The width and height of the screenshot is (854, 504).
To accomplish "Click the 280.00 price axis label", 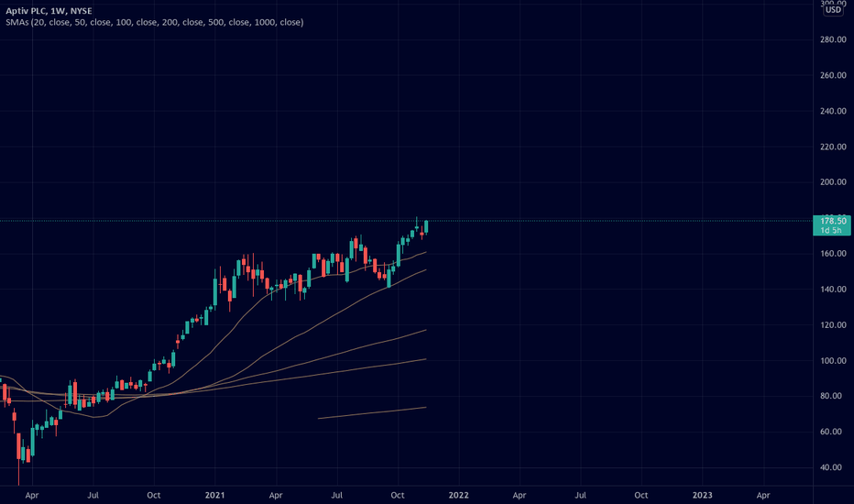I will point(833,39).
